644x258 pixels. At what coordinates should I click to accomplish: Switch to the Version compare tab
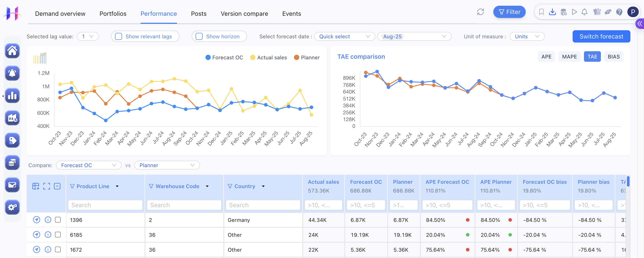244,14
